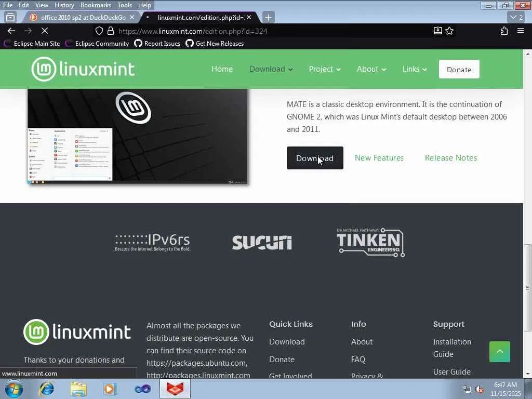Click the IPv6rs sponsor logo
The image size is (532, 399).
pos(152,242)
